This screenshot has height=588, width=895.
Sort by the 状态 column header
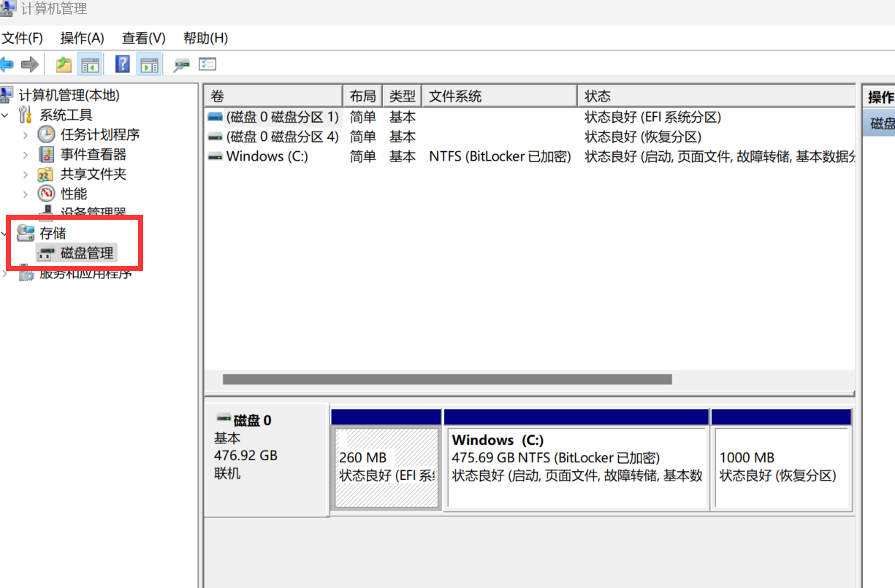(x=716, y=96)
